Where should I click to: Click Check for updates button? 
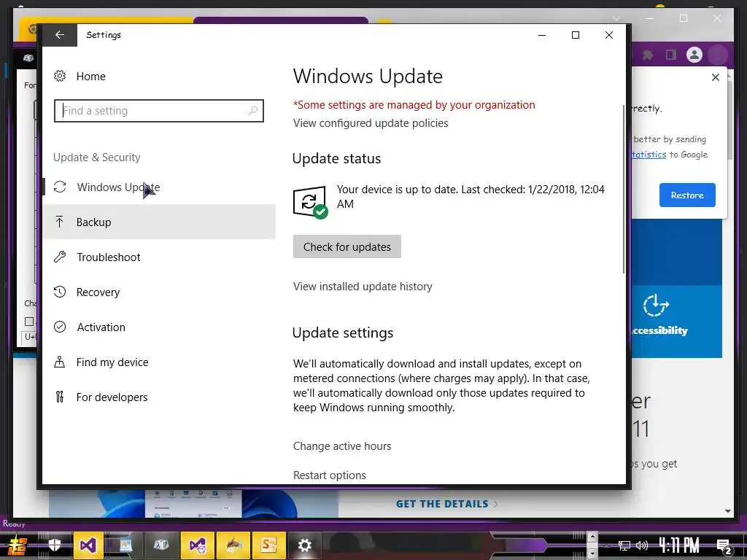(x=347, y=246)
